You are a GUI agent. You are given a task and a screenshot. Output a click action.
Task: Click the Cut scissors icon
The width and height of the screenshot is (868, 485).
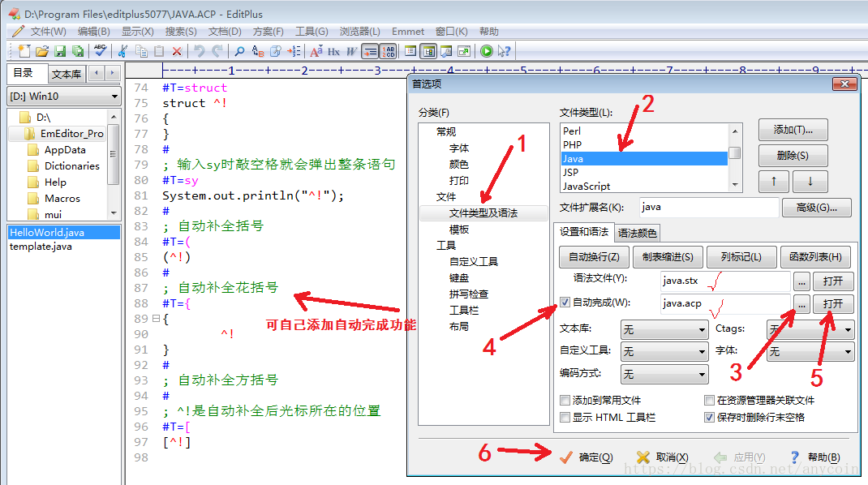[123, 51]
